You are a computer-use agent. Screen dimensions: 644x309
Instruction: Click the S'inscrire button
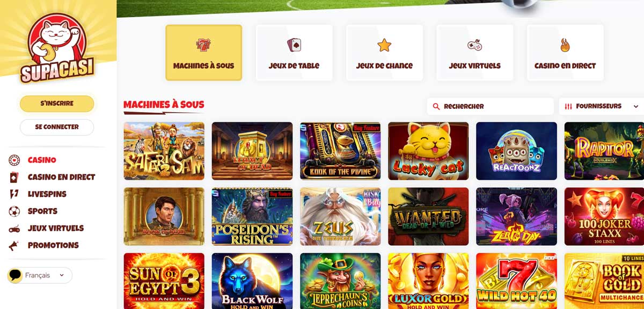pyautogui.click(x=57, y=104)
